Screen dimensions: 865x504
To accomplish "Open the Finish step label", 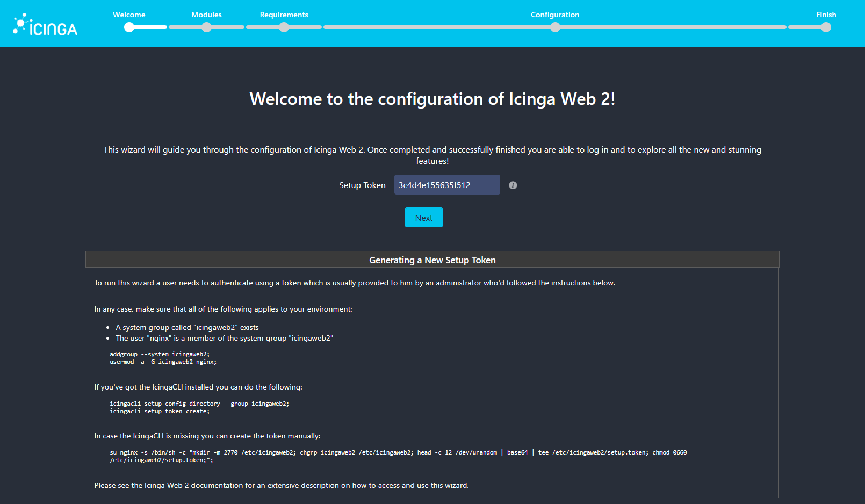I will pos(826,15).
